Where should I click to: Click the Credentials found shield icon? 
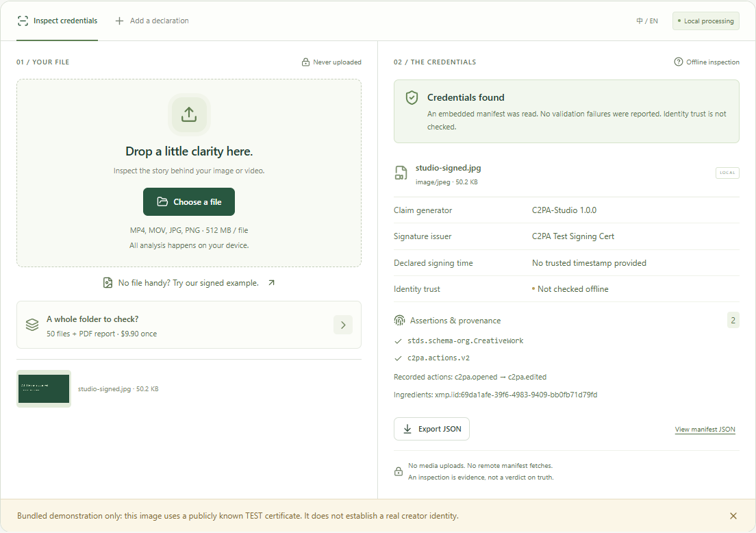[412, 97]
